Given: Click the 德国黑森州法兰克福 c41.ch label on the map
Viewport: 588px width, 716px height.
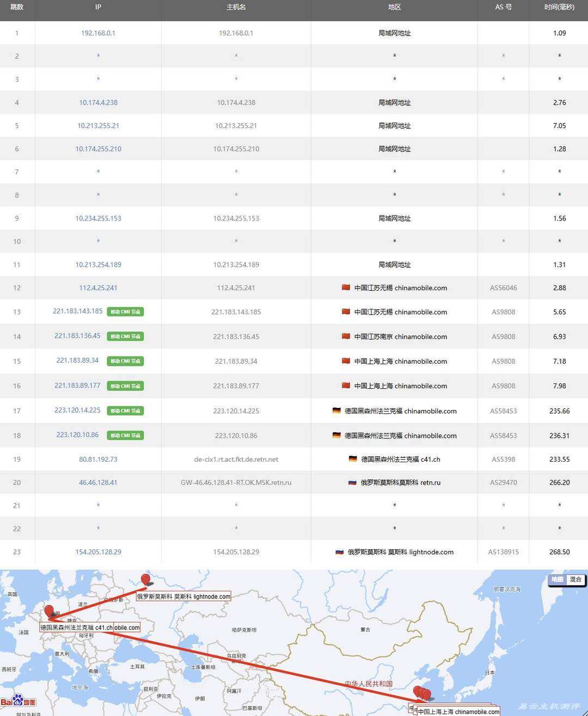Looking at the screenshot, I should point(76,627).
